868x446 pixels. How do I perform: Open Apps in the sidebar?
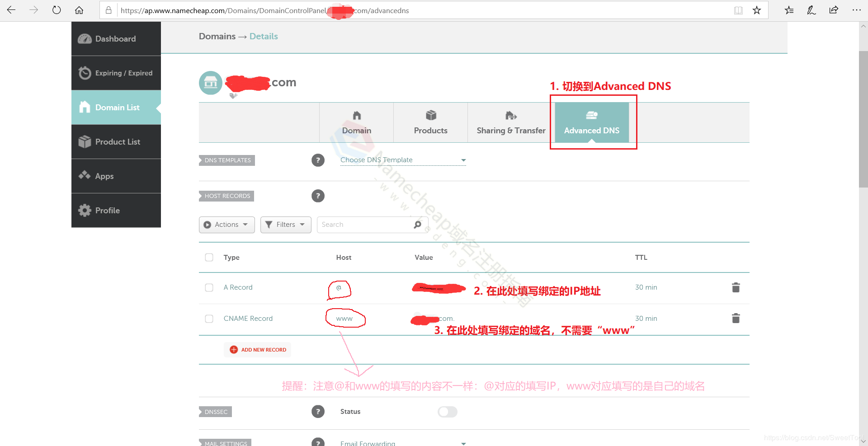[x=116, y=176]
